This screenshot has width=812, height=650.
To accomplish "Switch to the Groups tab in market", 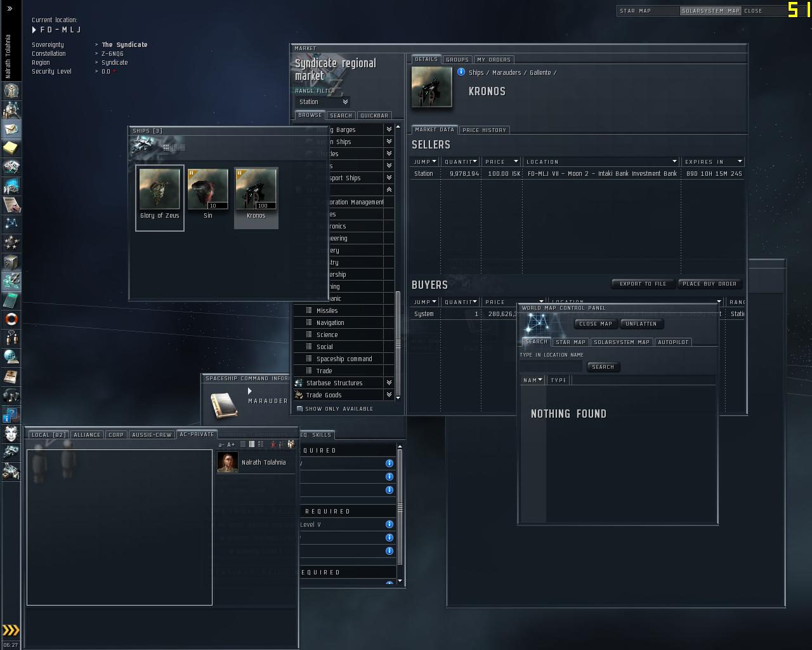I will click(x=457, y=60).
